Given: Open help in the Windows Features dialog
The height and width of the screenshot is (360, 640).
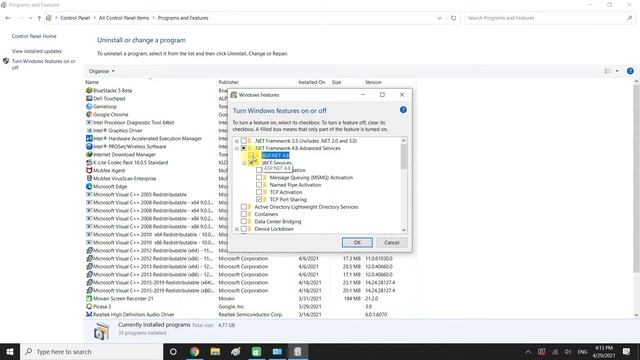Looking at the screenshot, I should [403, 110].
